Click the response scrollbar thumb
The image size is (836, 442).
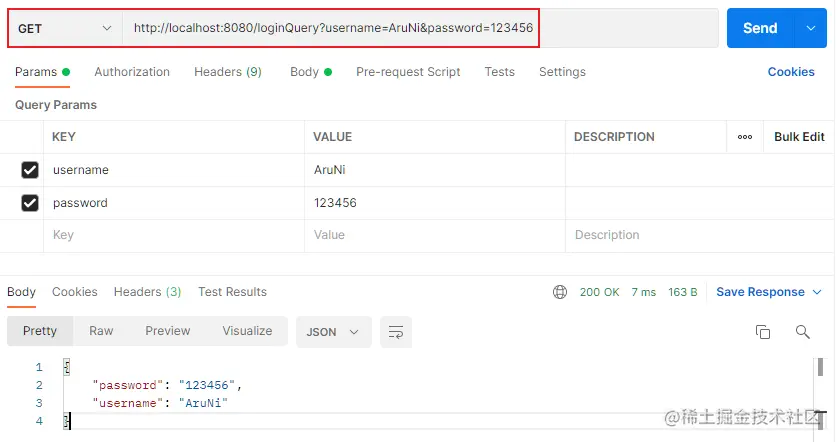(820, 367)
